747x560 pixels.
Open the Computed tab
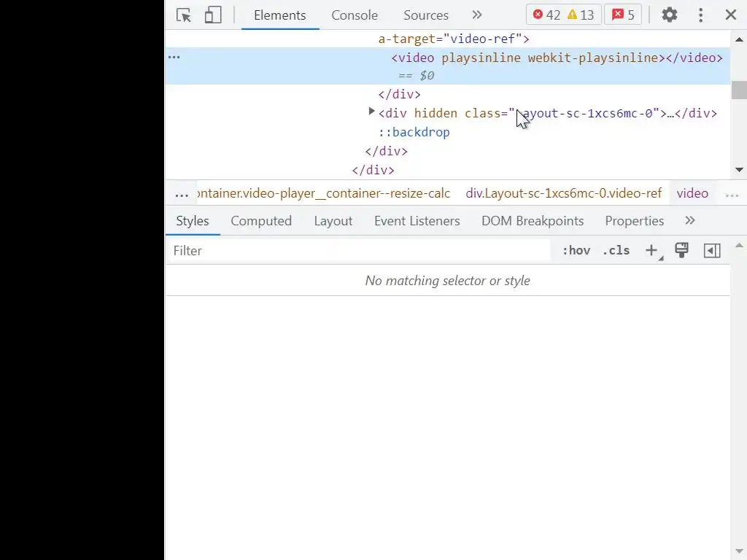[261, 221]
